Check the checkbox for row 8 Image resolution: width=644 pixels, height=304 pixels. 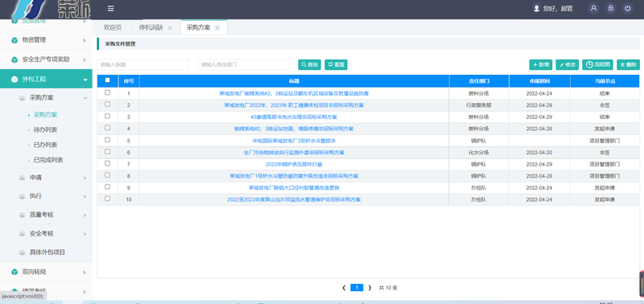108,175
